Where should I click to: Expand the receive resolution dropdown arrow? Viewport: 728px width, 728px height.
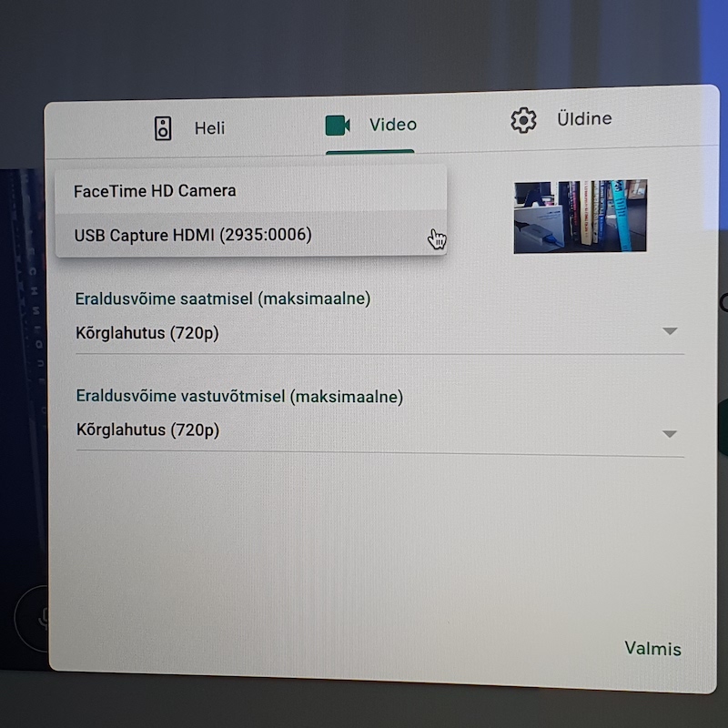tap(670, 434)
